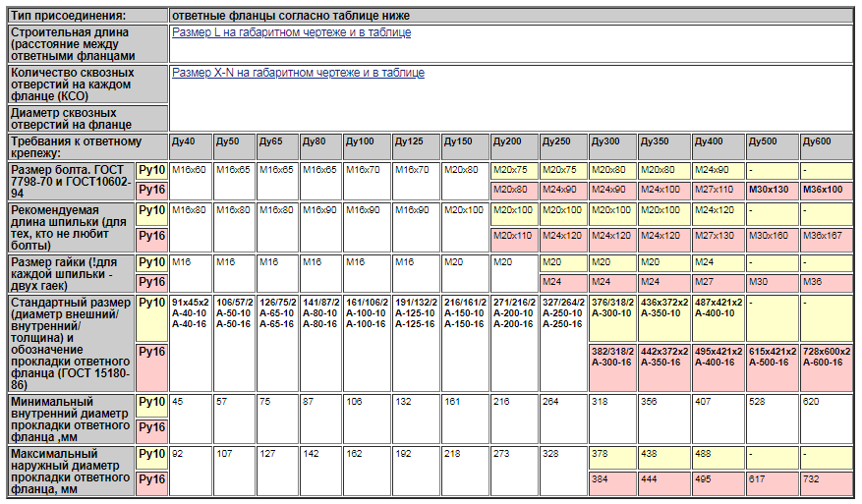The height and width of the screenshot is (504, 862).
Task: Click the Ду80 column header
Action: (320, 146)
